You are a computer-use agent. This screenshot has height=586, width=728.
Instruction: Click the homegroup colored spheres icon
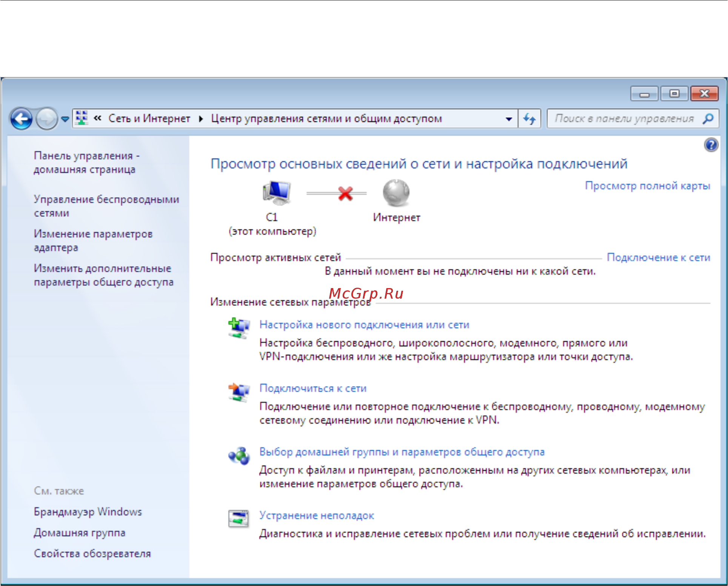click(239, 456)
